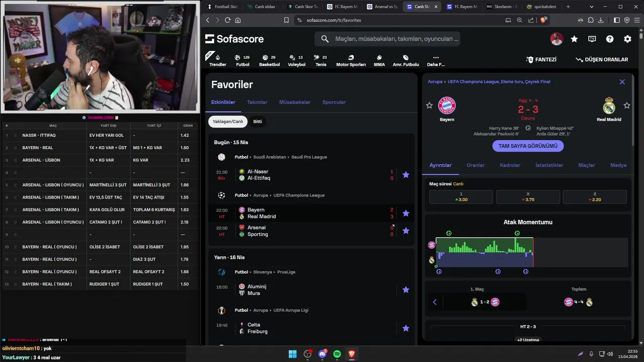Open the user profile avatar
This screenshot has height=362, width=644.
556,39
